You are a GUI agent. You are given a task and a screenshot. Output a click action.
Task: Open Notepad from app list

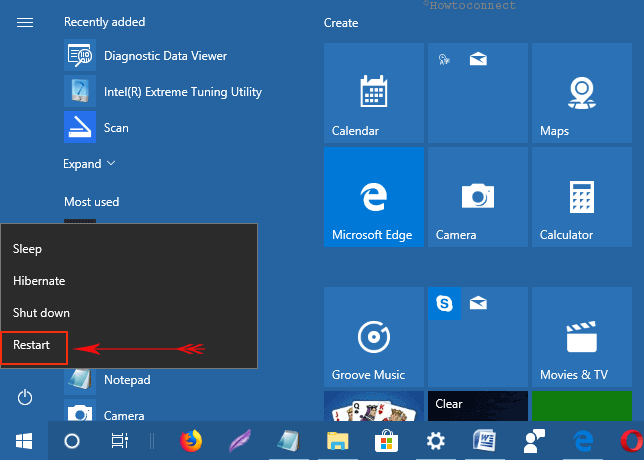point(127,380)
